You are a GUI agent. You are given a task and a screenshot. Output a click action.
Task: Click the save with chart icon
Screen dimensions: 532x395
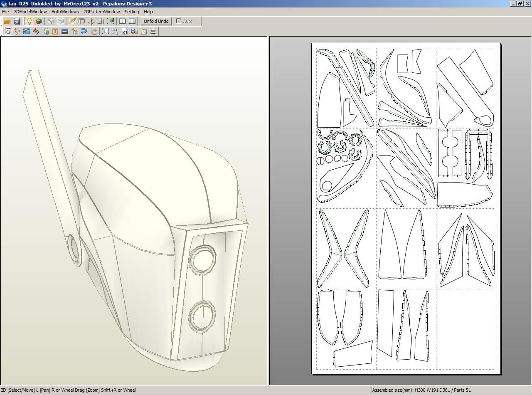click(x=134, y=31)
